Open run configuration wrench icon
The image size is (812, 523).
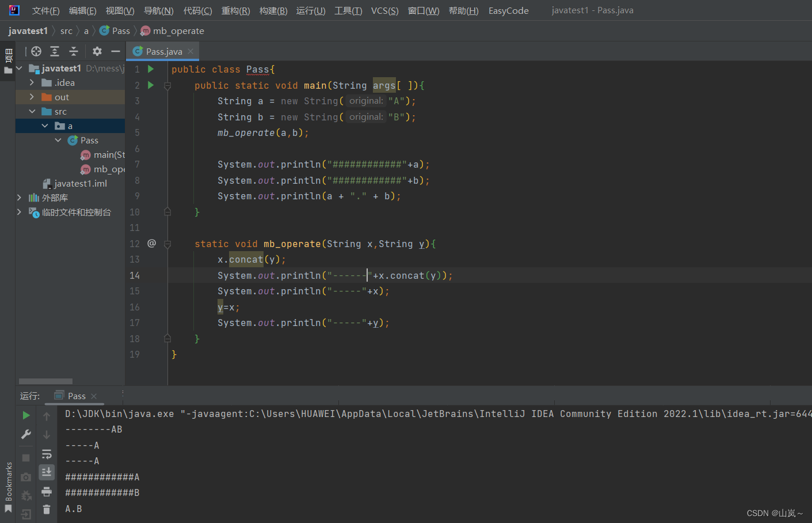[x=26, y=434]
